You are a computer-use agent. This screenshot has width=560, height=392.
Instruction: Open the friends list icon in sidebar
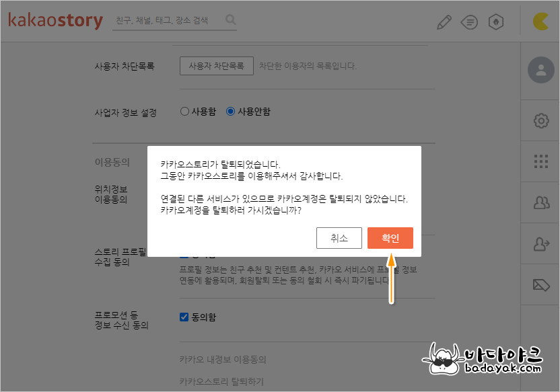coord(541,202)
